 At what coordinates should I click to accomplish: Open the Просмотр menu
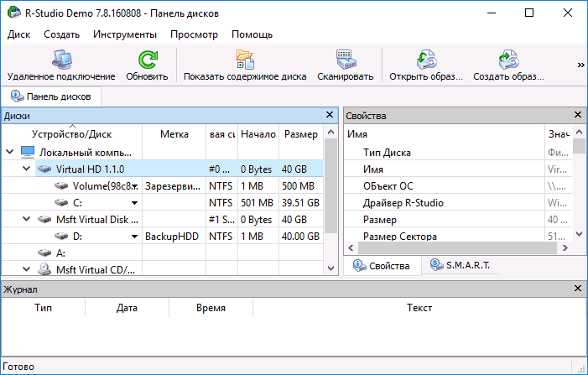point(194,34)
